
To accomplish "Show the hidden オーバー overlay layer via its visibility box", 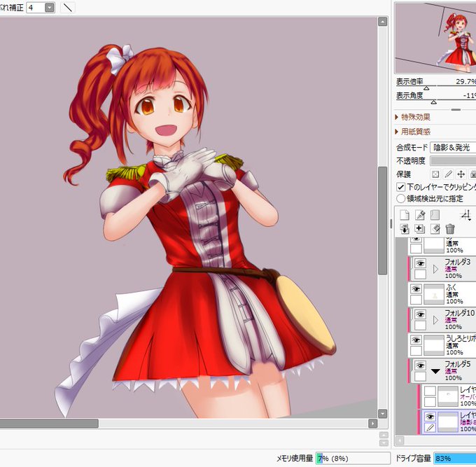I will coord(430,391).
